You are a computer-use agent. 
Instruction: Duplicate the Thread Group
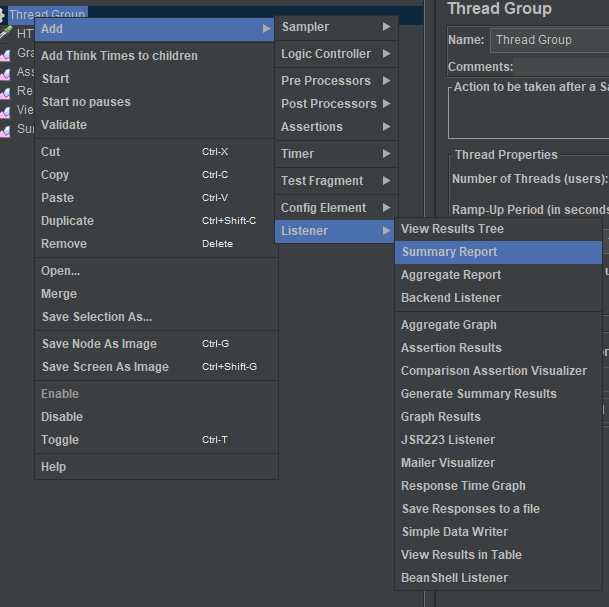pos(156,221)
